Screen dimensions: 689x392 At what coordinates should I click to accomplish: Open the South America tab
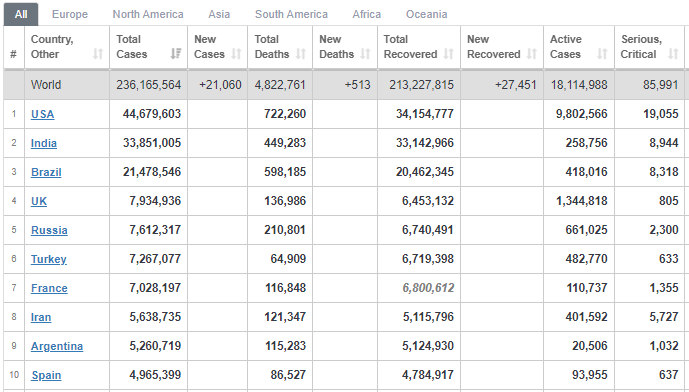click(x=291, y=14)
